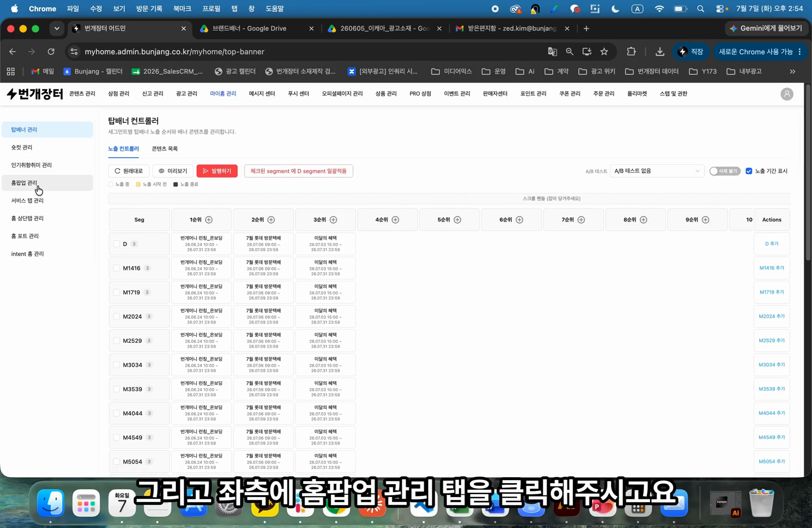Open macOS Spotlight search
The height and width of the screenshot is (528, 812).
pos(701,9)
